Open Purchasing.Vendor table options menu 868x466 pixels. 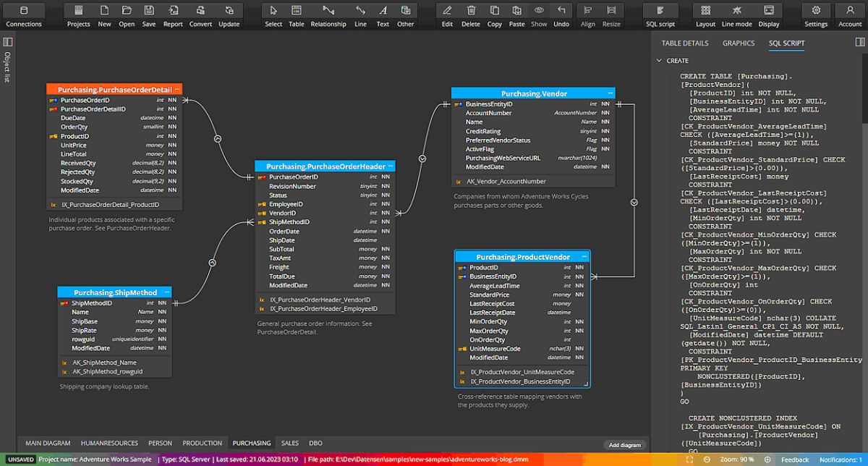pyautogui.click(x=610, y=93)
